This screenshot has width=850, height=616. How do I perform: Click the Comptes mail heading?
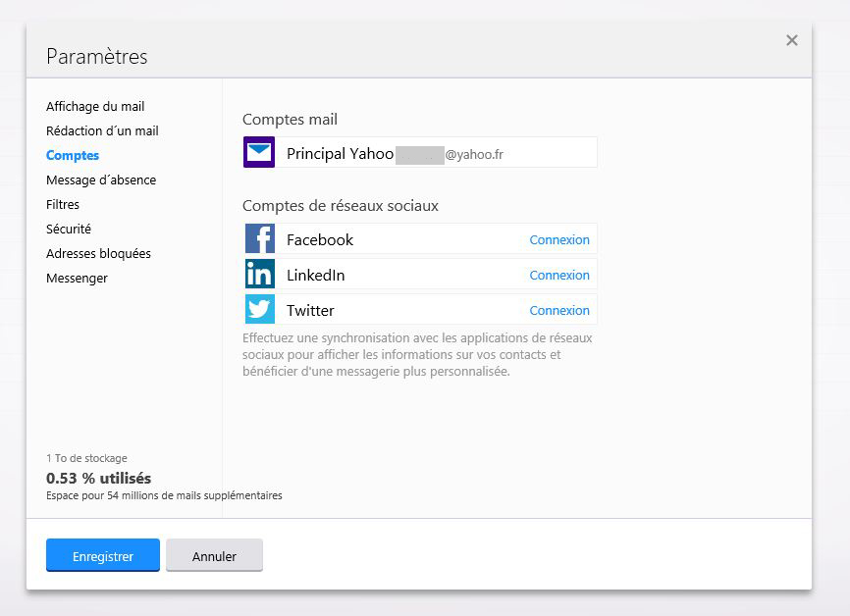pyautogui.click(x=290, y=120)
